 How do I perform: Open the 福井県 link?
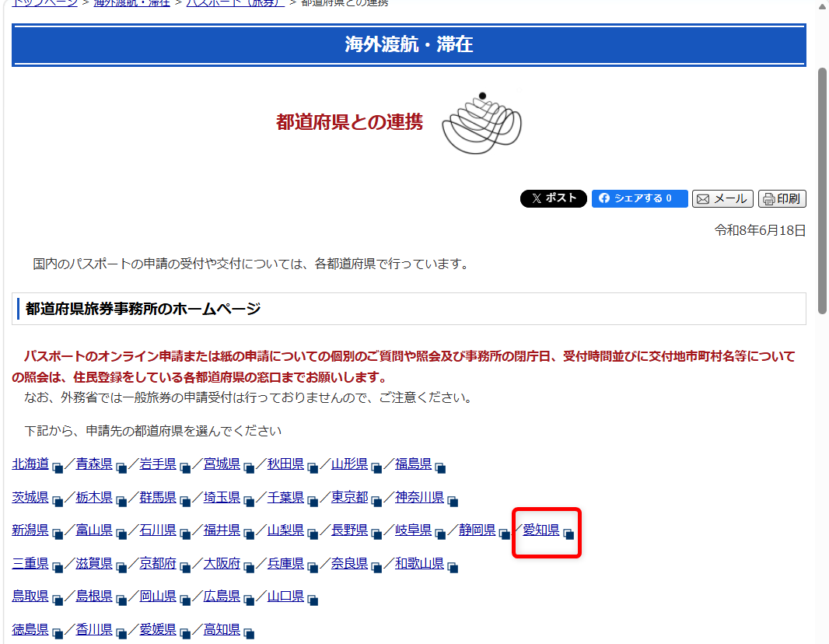coord(222,530)
